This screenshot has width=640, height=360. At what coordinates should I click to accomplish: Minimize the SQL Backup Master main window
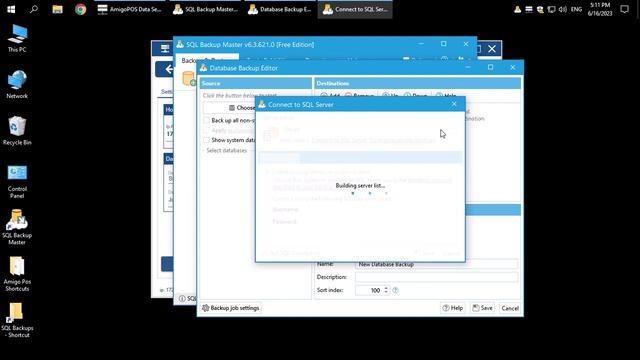[421, 44]
